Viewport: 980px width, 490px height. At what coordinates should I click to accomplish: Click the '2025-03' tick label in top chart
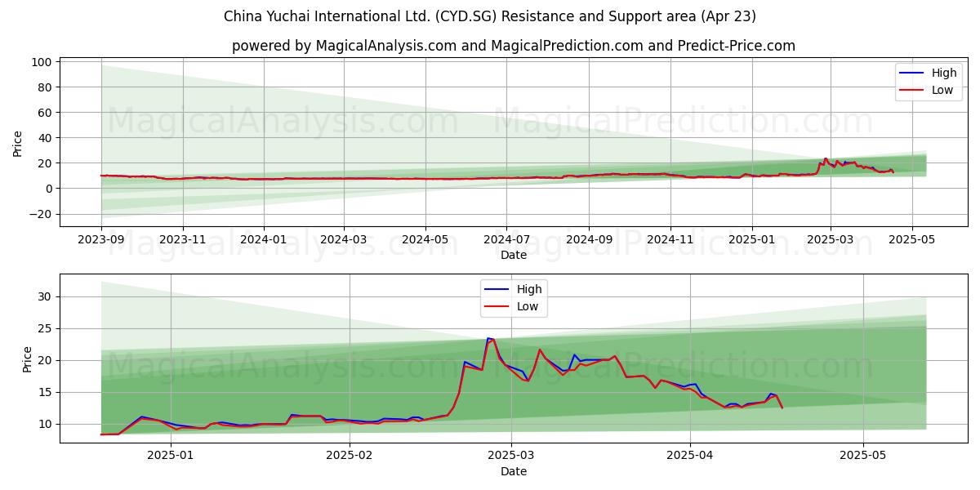click(830, 241)
